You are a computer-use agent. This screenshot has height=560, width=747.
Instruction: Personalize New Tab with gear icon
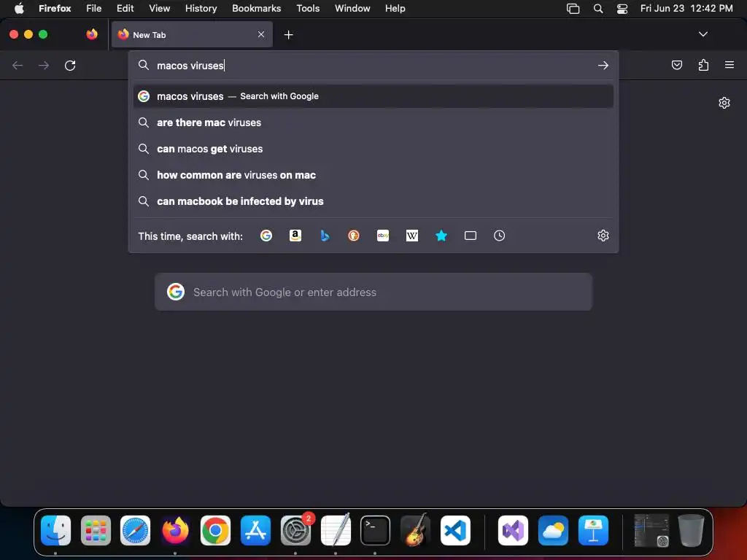tap(724, 103)
